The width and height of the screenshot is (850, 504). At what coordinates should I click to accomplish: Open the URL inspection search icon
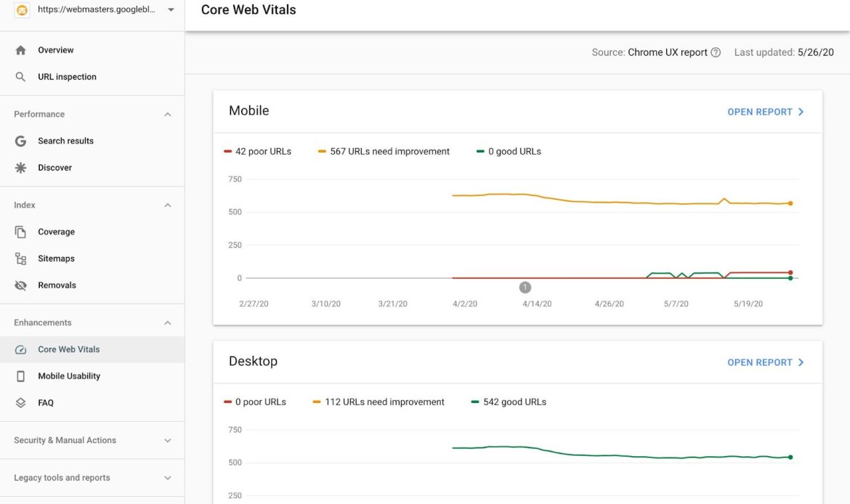20,76
